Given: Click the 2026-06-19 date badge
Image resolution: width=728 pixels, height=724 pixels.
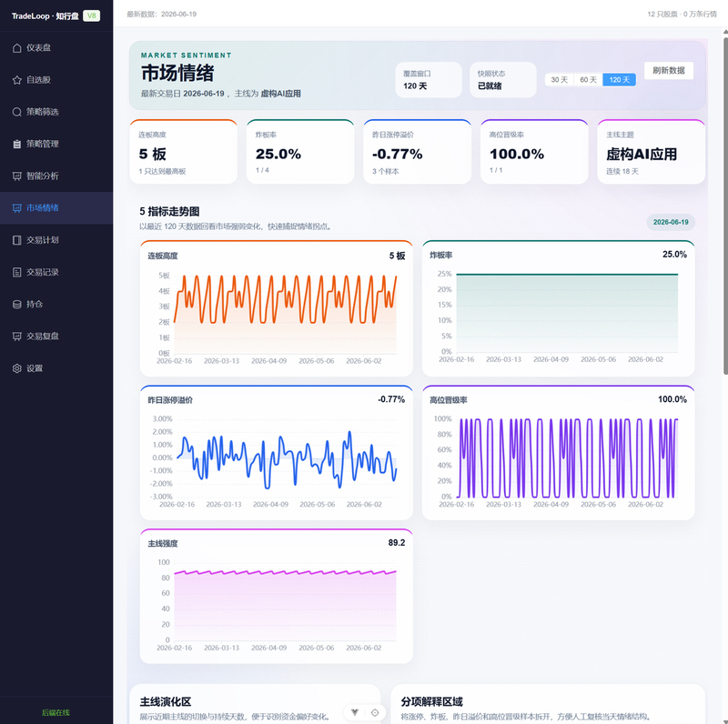Looking at the screenshot, I should (x=671, y=222).
